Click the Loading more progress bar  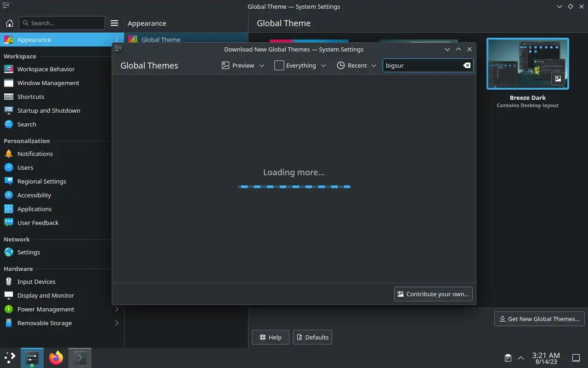click(x=294, y=187)
